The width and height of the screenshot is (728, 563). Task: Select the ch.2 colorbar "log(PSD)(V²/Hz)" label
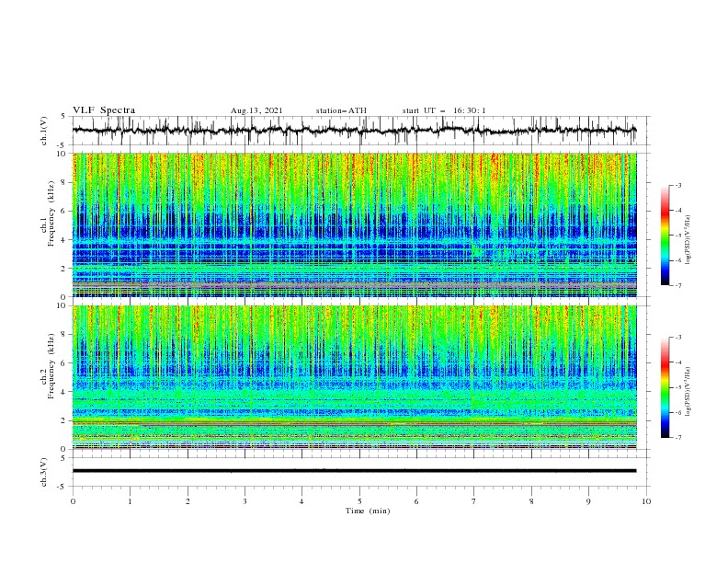click(x=688, y=392)
